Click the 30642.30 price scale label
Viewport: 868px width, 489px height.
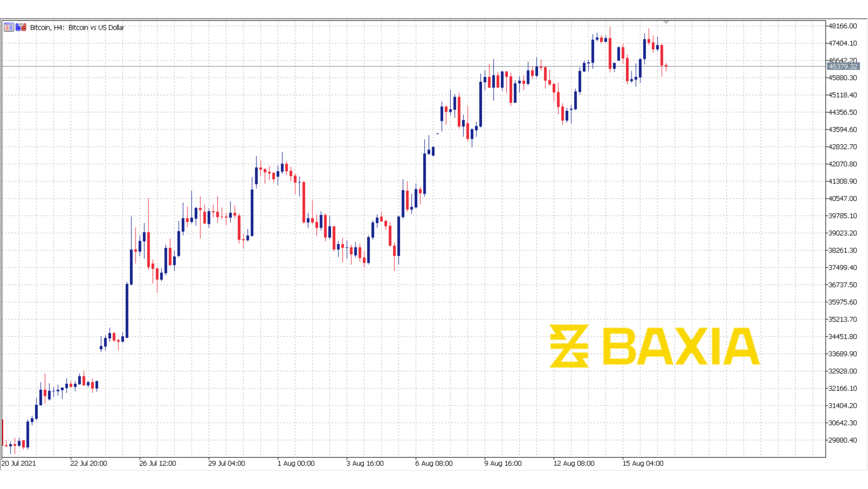point(842,423)
